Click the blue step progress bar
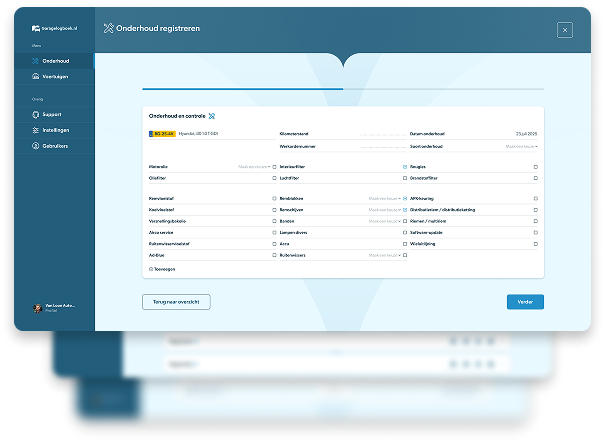The width and height of the screenshot is (605, 440). pyautogui.click(x=242, y=89)
